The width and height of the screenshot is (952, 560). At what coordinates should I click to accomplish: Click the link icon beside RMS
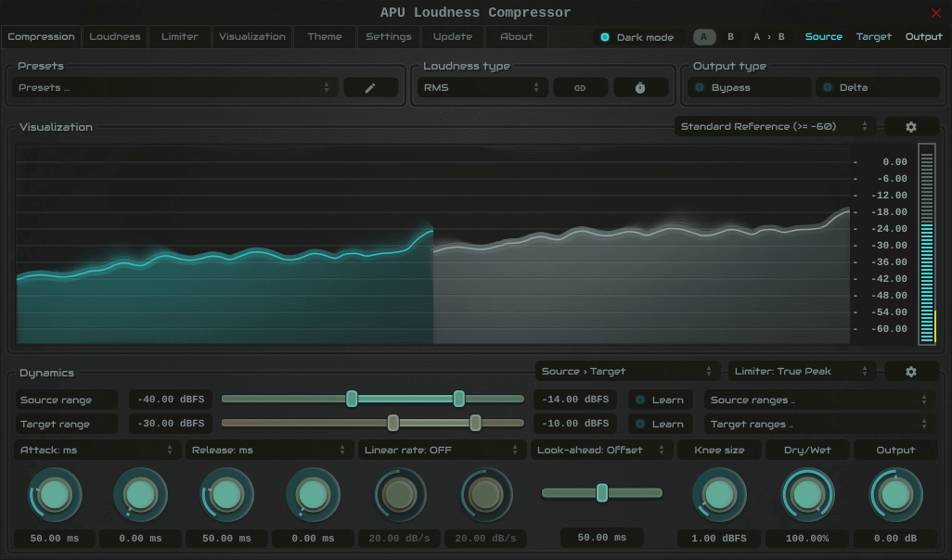pos(580,87)
